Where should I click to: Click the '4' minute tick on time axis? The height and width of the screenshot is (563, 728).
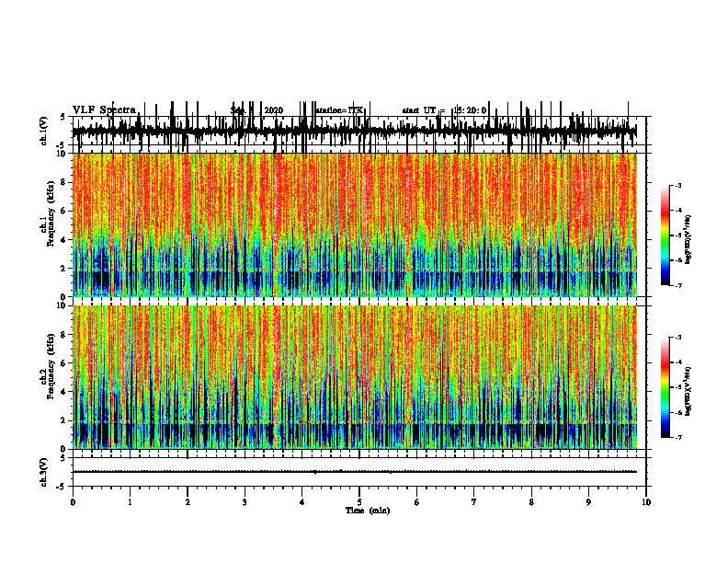(x=301, y=502)
